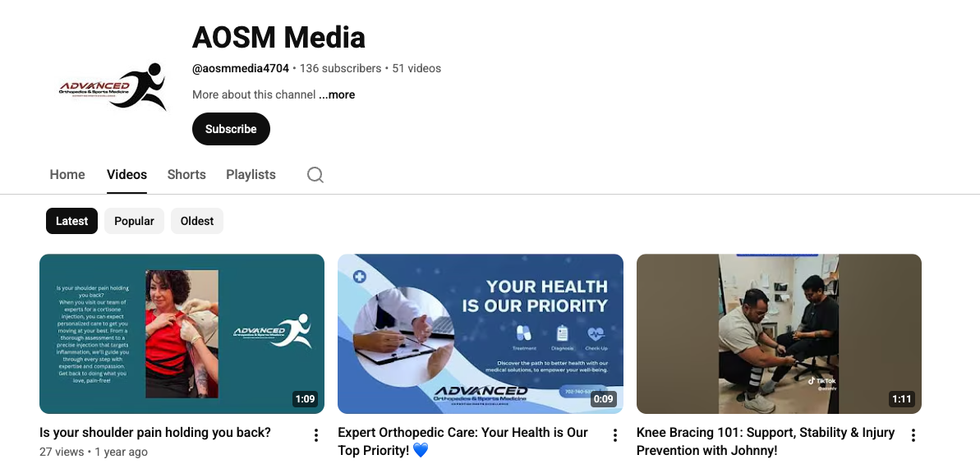Viewport: 980px width, 464px height.
Task: Open options menu for shoulder pain video
Action: pyautogui.click(x=316, y=435)
